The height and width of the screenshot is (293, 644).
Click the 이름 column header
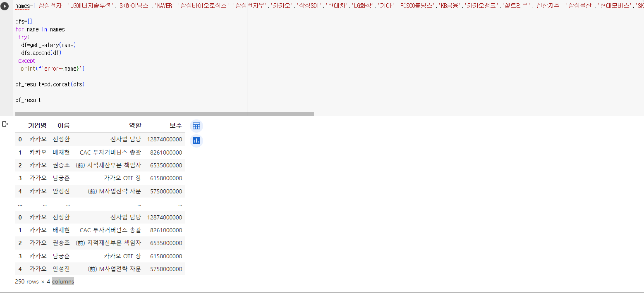point(63,126)
